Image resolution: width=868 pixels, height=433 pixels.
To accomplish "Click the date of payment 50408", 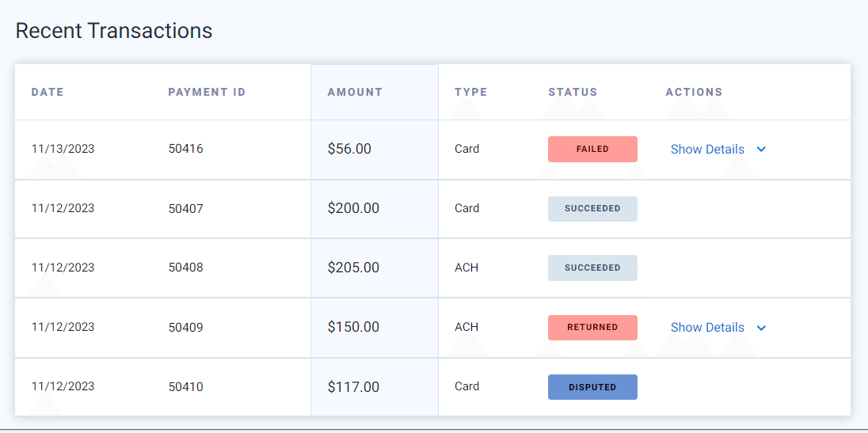I will click(63, 268).
